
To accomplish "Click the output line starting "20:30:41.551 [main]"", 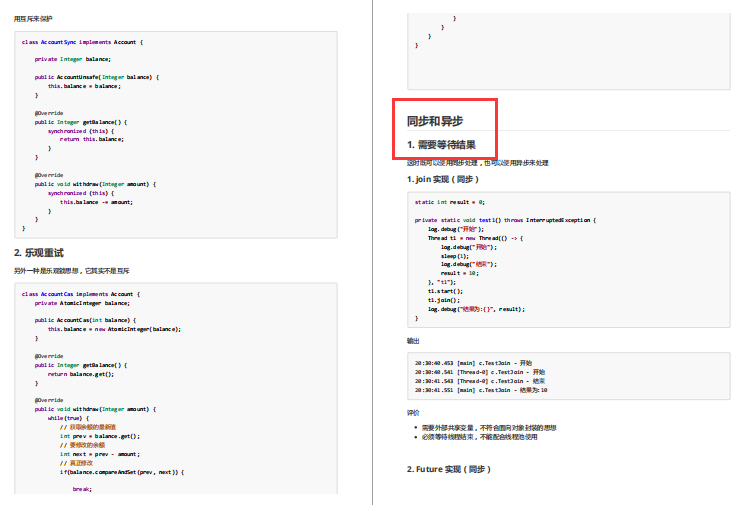I will 481,390.
